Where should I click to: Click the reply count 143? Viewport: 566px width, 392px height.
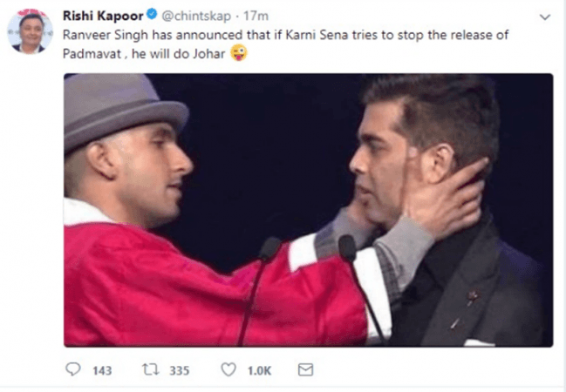[x=102, y=370]
